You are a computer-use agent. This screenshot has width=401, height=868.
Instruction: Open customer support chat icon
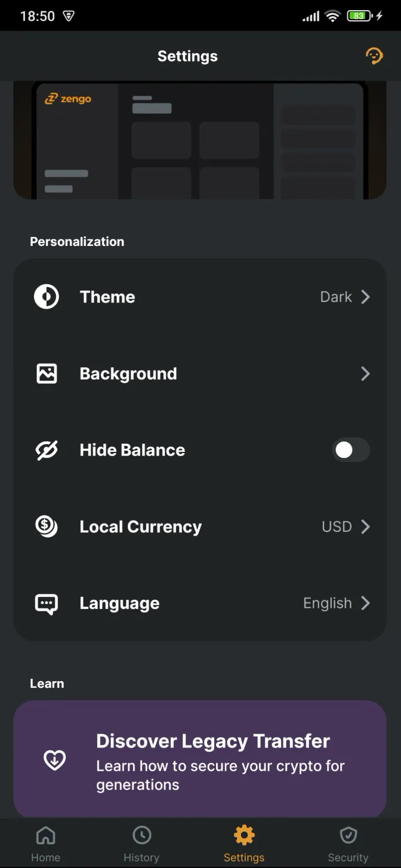click(x=374, y=56)
